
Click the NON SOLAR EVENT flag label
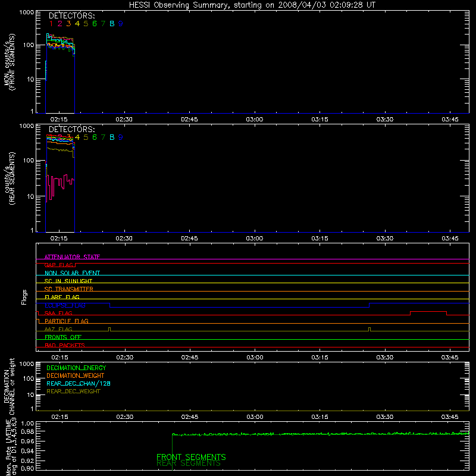(x=72, y=273)
